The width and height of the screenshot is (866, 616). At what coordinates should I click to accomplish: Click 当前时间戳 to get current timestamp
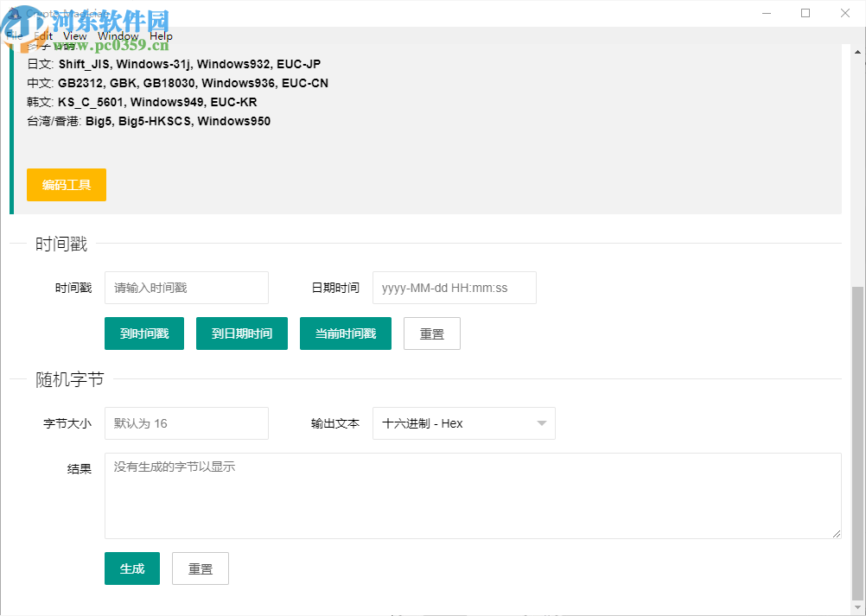(x=345, y=333)
